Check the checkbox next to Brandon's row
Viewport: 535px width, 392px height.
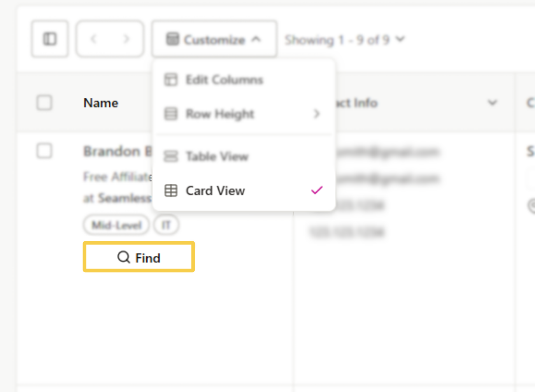coord(44,151)
